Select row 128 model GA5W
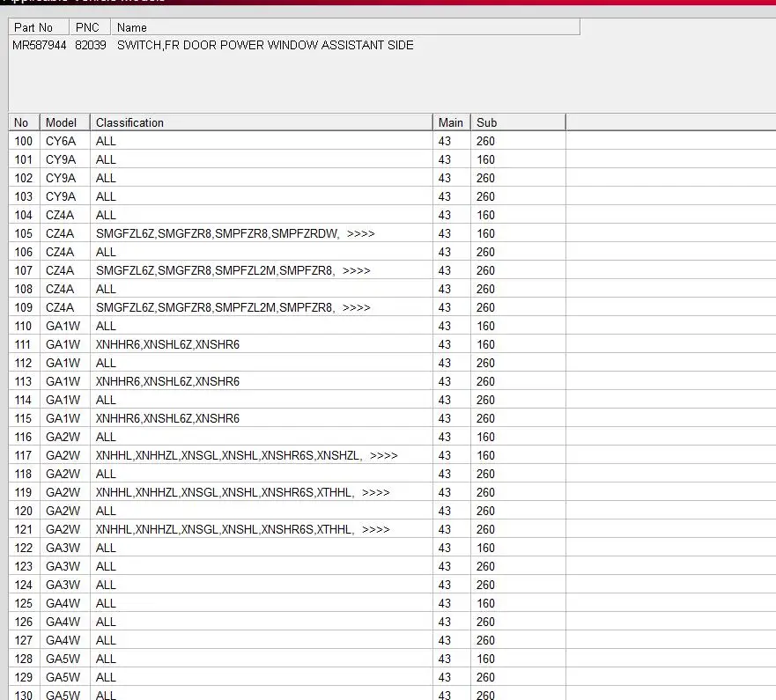The image size is (776, 700). coord(63,659)
